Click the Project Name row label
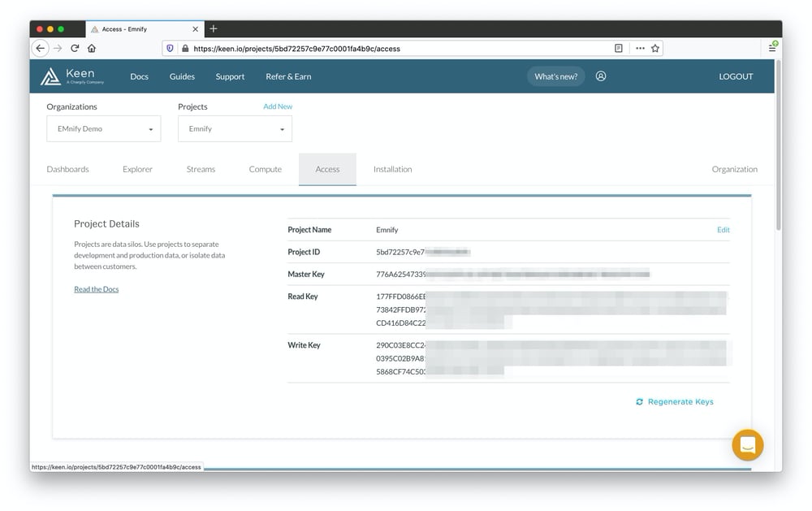Image resolution: width=812 pixels, height=511 pixels. [309, 230]
